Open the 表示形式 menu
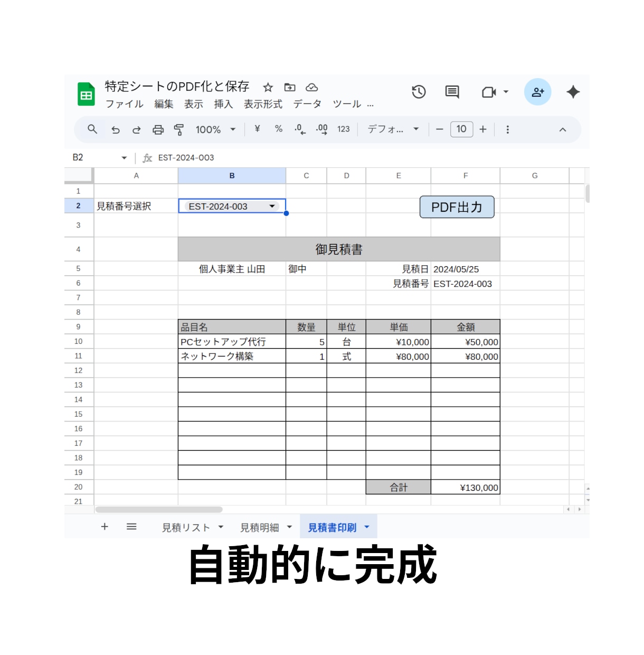Viewport: 644px width, 655px height. pos(263,104)
